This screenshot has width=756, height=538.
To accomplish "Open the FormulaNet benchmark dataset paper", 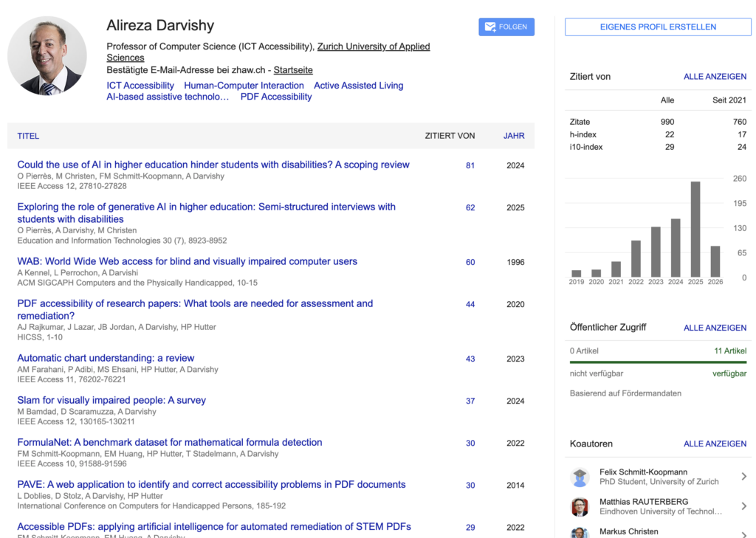I will click(x=170, y=443).
